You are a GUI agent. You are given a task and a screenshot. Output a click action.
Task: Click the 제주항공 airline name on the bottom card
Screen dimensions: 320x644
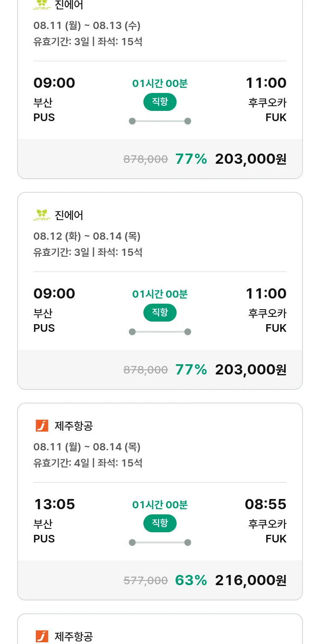point(74,636)
